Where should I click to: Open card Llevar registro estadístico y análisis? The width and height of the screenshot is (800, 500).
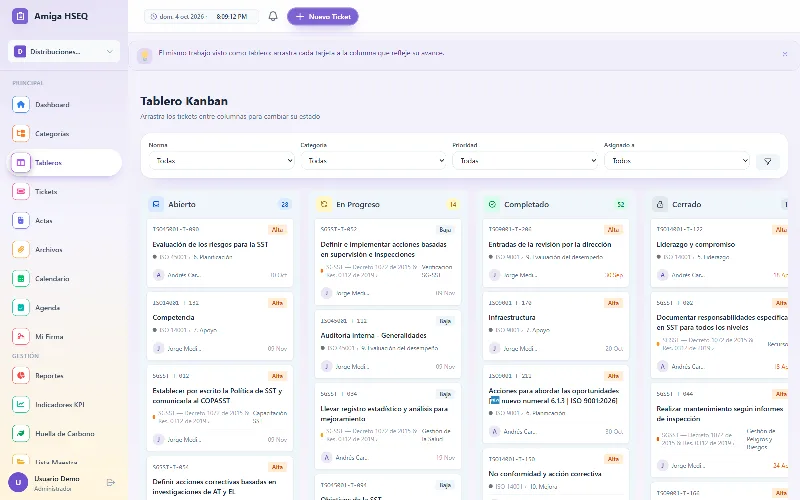click(388, 427)
